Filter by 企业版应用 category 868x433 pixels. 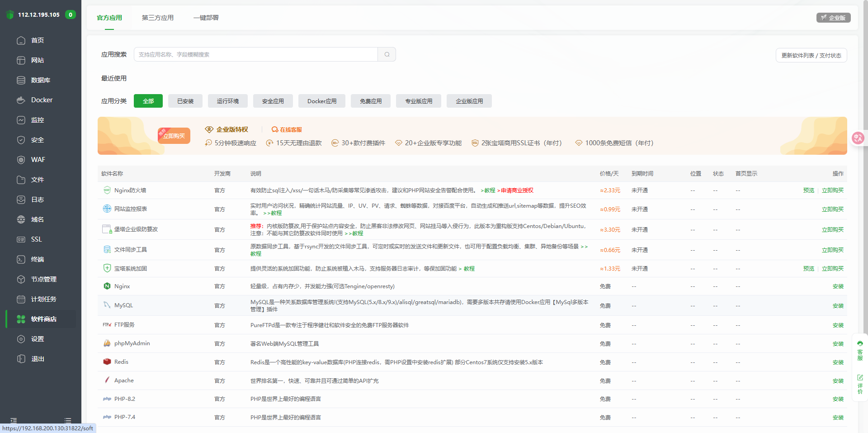tap(469, 101)
